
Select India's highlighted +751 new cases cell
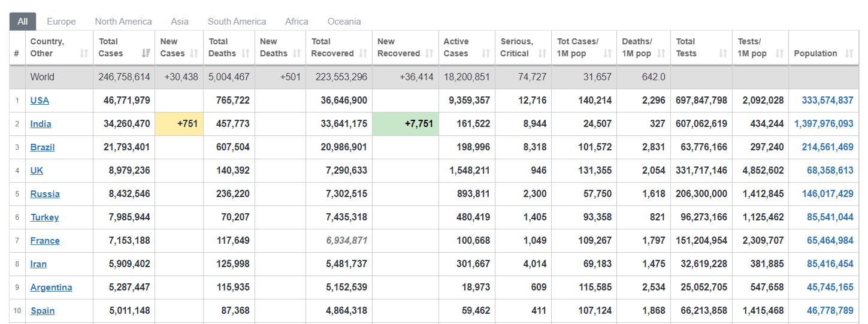point(179,124)
